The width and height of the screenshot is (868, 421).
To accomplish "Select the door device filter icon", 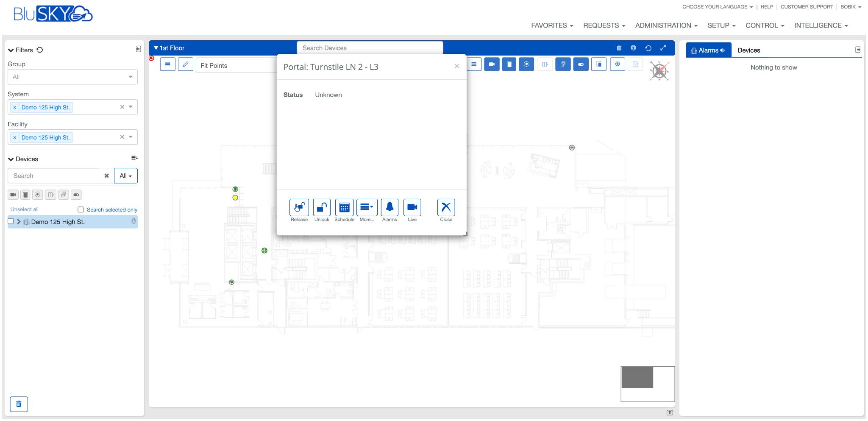I will pos(25,194).
